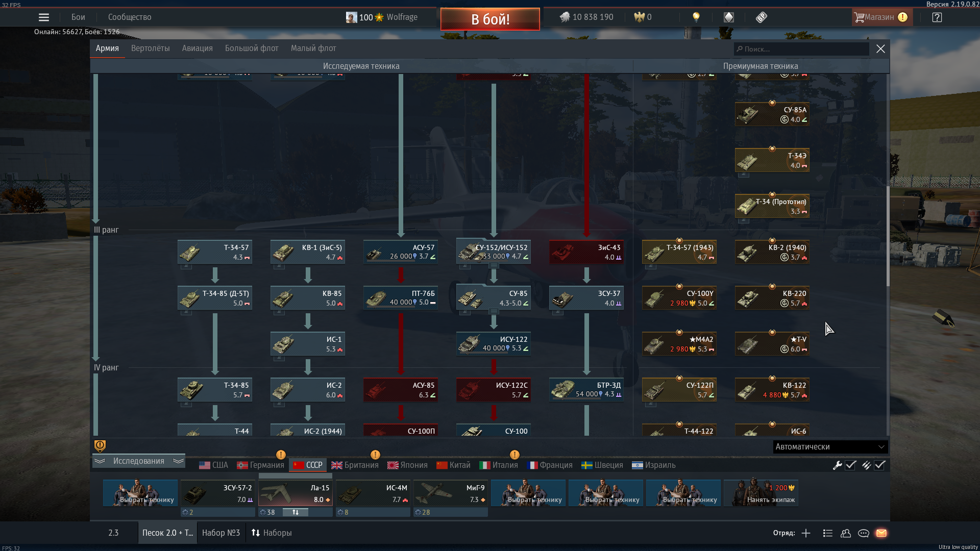Image resolution: width=980 pixels, height=551 pixels.
Task: Open the Наборы presets menu
Action: click(x=272, y=533)
